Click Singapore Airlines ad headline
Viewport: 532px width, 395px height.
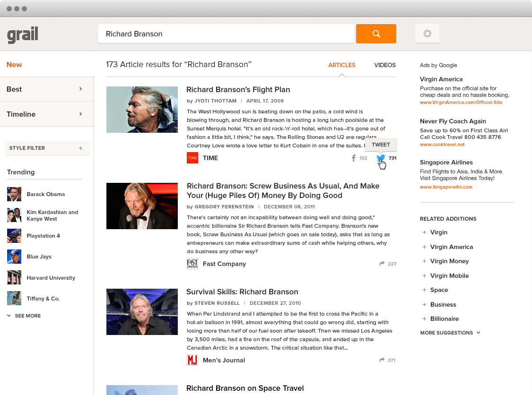click(x=446, y=162)
